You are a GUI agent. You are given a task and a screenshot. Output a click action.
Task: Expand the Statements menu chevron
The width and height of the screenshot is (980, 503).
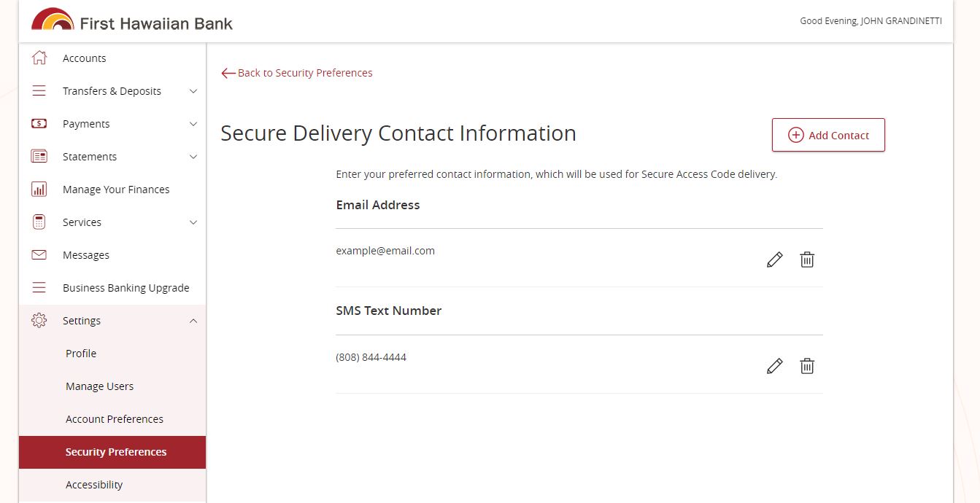click(193, 157)
